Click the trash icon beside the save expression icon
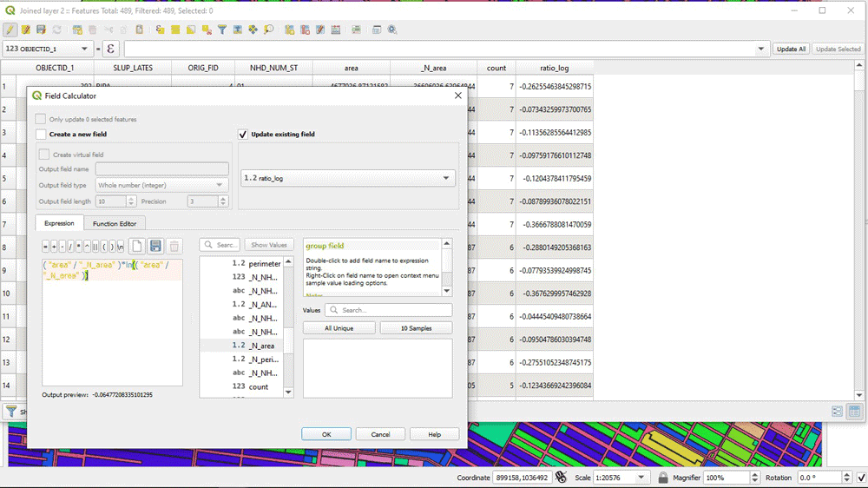Image resolution: width=868 pixels, height=488 pixels. (174, 246)
